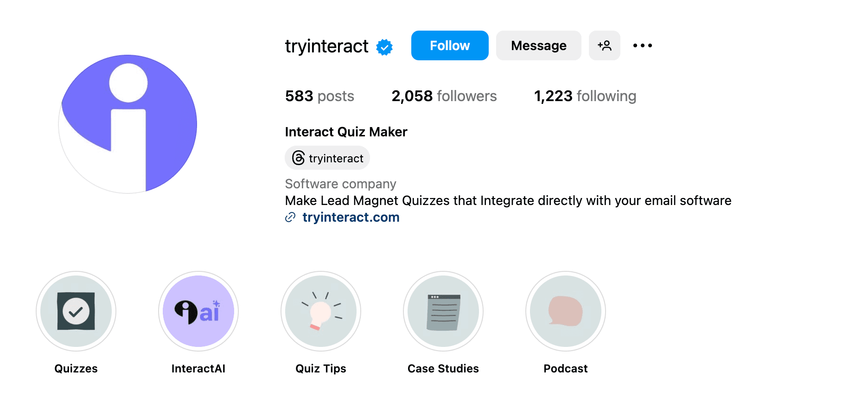The width and height of the screenshot is (868, 410).
Task: Open the InteractAI story highlight
Action: pyautogui.click(x=198, y=311)
